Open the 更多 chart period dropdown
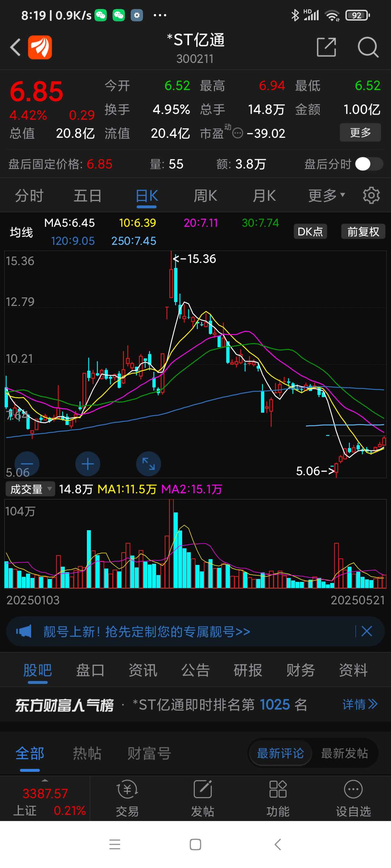The height and width of the screenshot is (868, 391). 326,196
